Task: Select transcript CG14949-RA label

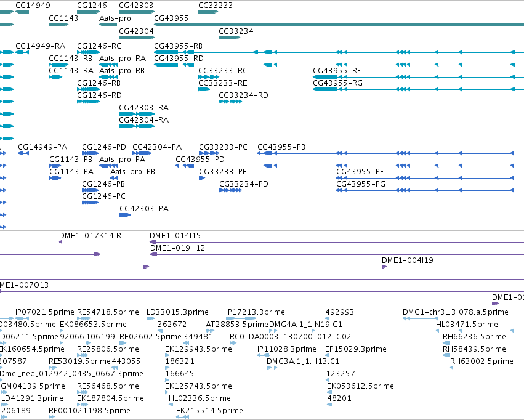Action: tap(40, 46)
